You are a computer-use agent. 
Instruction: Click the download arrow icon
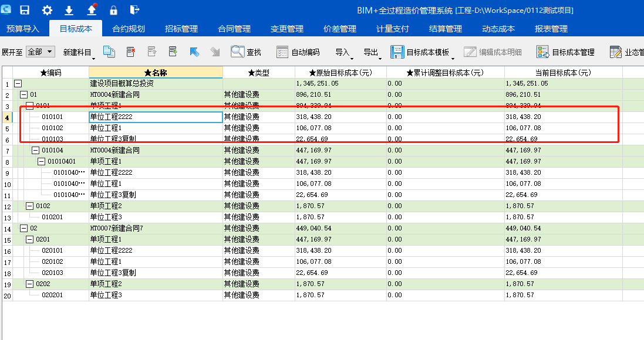coord(69,10)
